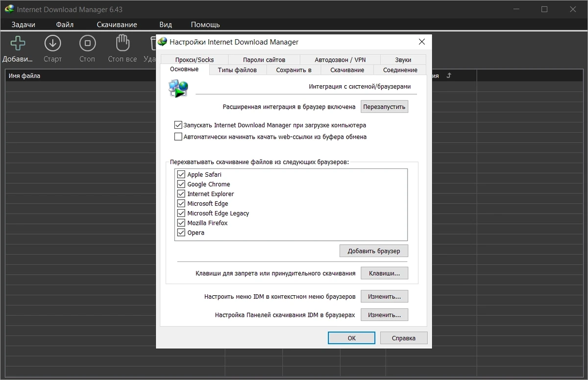
Task: Switch to the Типы файлов tab
Action: tap(237, 70)
